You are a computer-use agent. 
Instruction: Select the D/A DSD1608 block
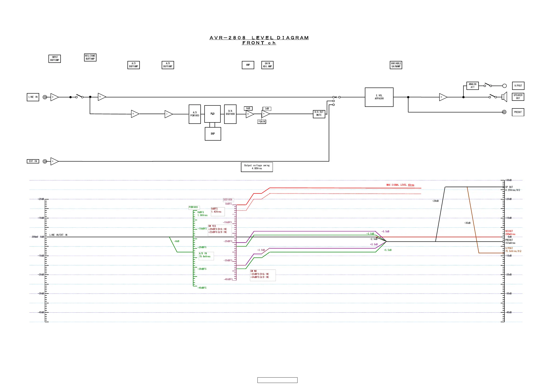(x=230, y=114)
